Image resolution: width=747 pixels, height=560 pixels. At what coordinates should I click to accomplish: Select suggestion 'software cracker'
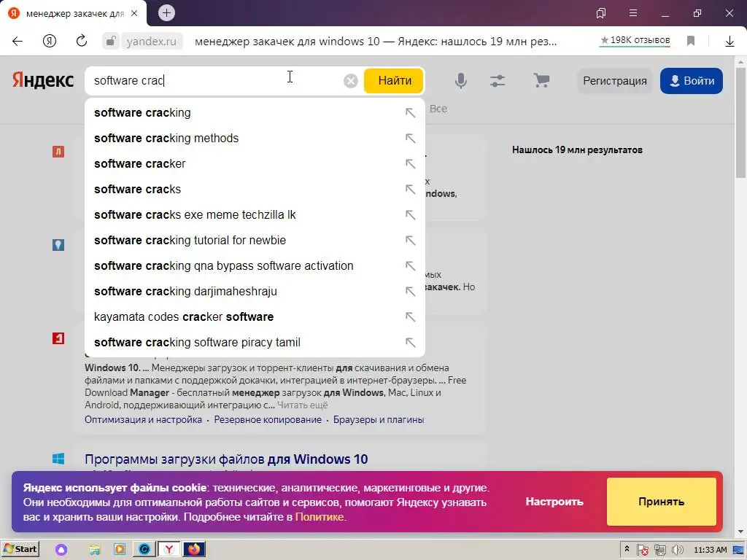tap(255, 164)
